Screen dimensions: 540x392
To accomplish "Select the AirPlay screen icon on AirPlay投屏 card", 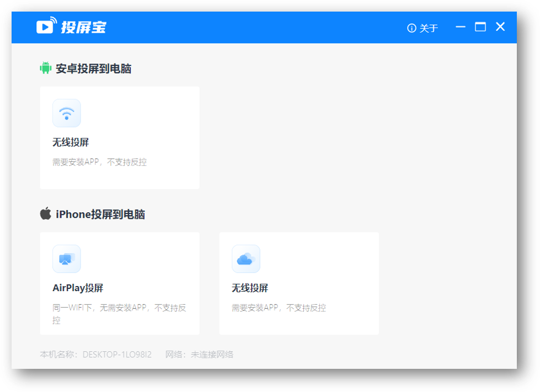I will click(x=66, y=259).
